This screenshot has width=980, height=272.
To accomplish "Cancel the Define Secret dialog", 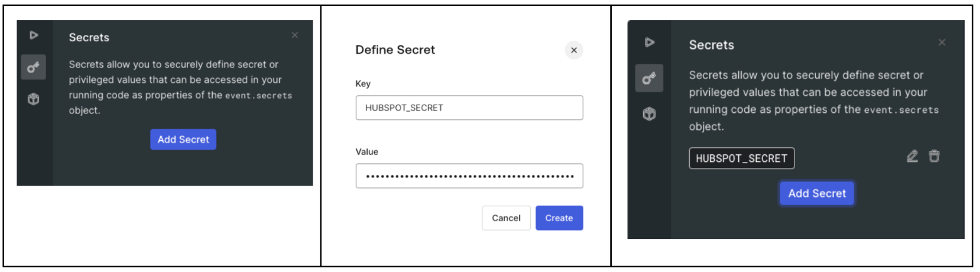I will (x=506, y=218).
